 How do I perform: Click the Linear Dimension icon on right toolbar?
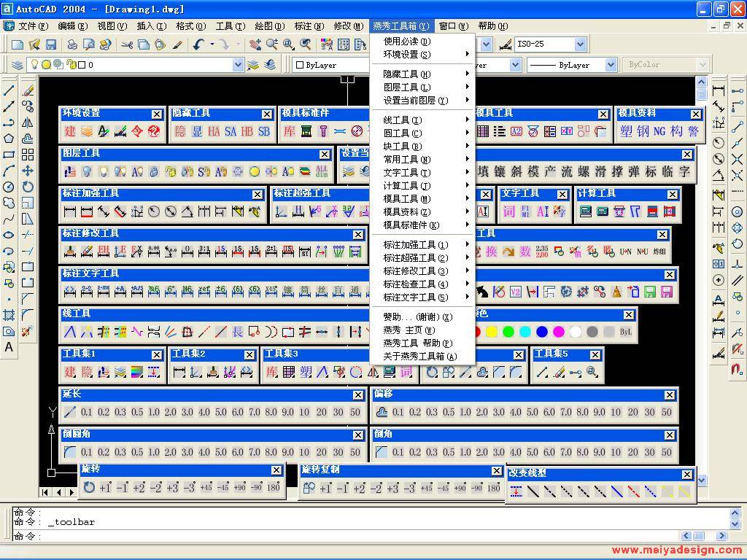click(x=719, y=90)
